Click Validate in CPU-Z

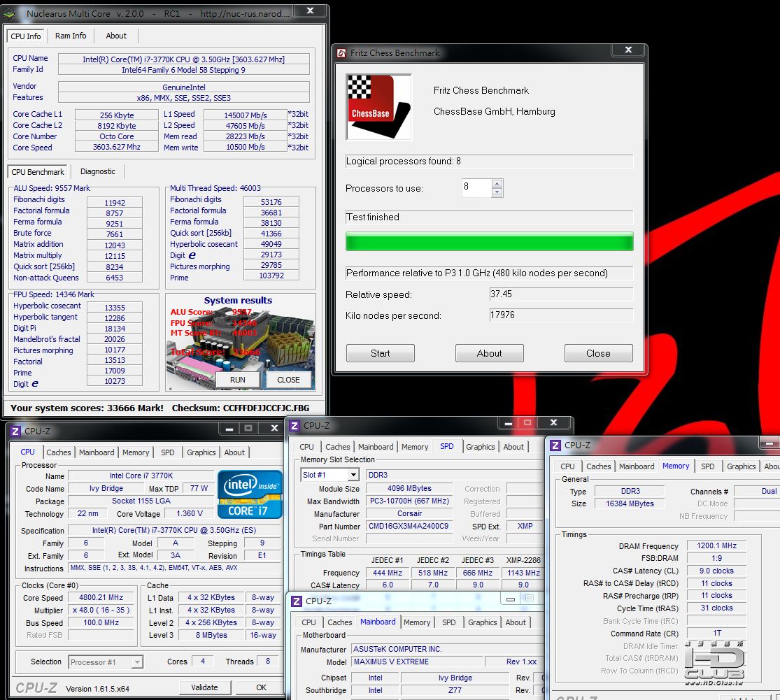point(204,687)
